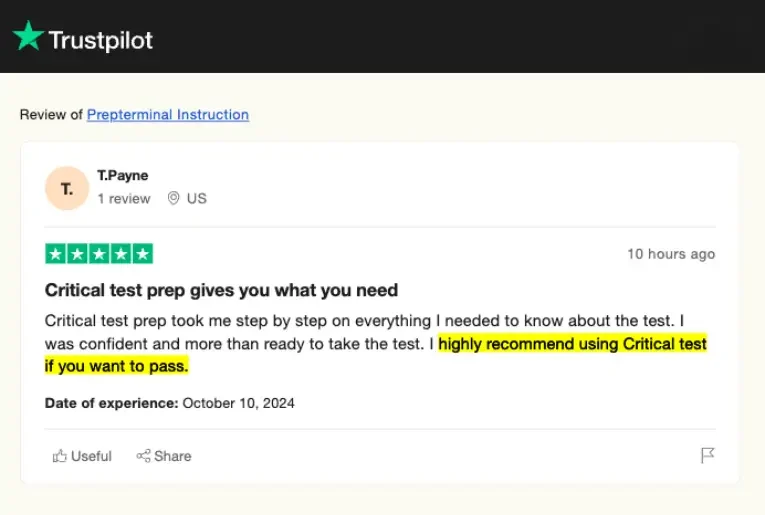
Task: Click the third green rating star
Action: [x=99, y=254]
